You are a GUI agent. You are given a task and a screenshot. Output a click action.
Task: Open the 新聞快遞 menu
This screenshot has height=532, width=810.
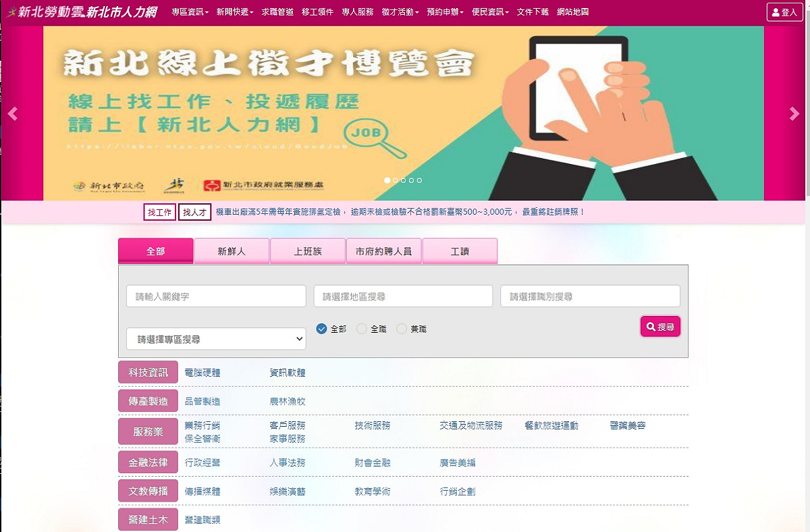pos(235,12)
